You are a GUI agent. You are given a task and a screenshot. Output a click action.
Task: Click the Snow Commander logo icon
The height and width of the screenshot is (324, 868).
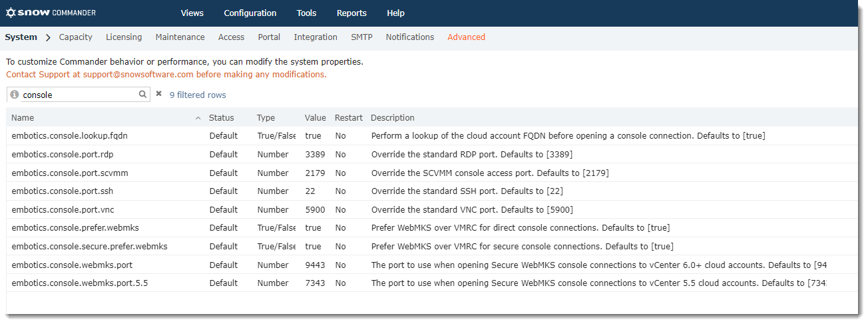(x=11, y=13)
